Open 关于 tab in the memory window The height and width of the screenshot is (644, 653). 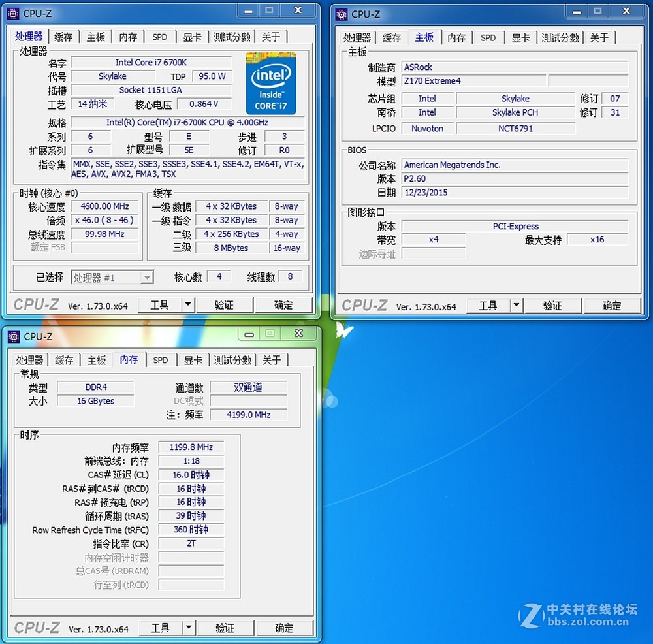tap(272, 360)
